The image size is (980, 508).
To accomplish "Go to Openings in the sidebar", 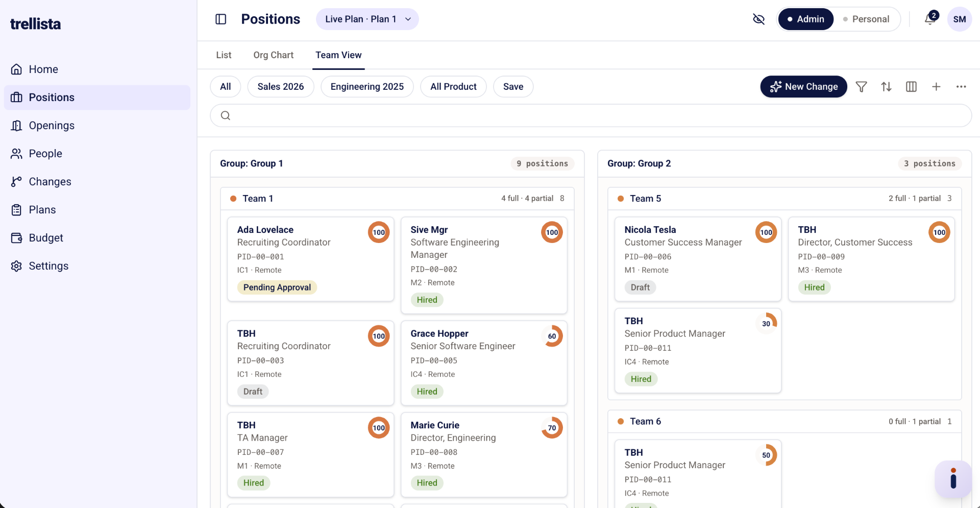I will tap(97, 126).
